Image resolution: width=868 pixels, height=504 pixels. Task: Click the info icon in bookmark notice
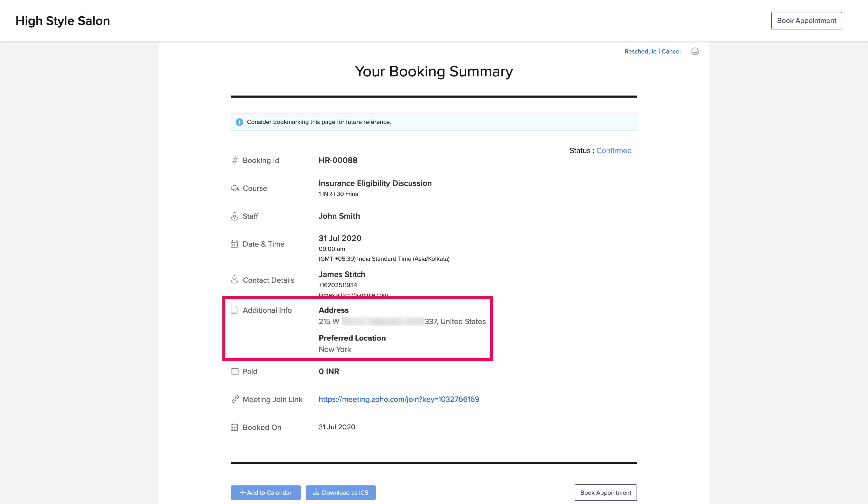point(239,122)
